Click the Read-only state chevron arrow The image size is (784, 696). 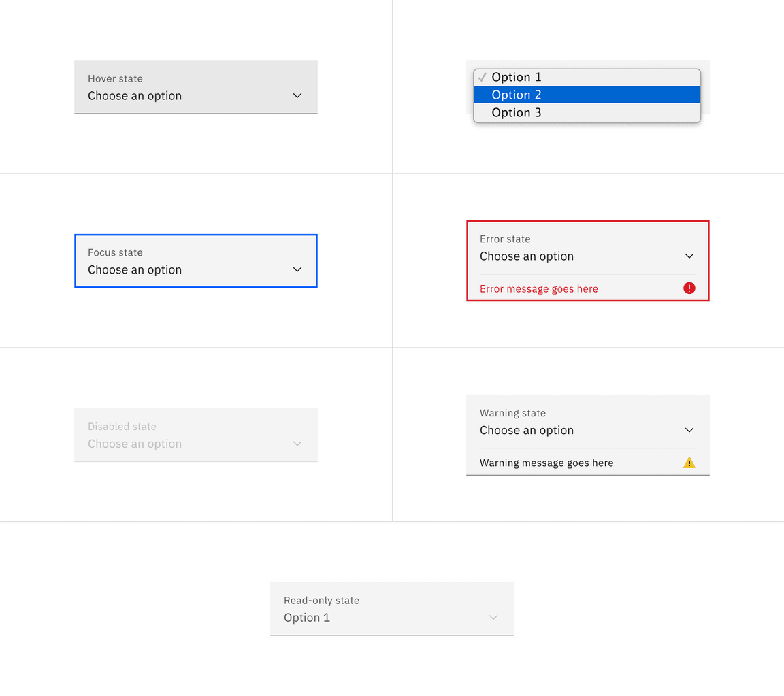click(493, 618)
